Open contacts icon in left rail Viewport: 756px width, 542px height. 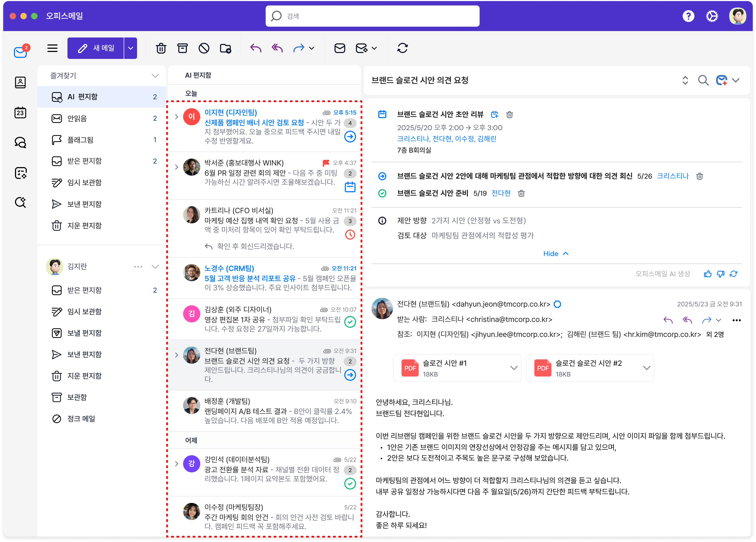coord(20,82)
